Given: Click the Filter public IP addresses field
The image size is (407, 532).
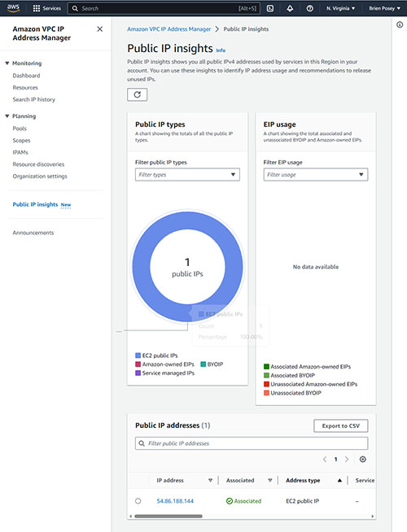Looking at the screenshot, I should [252, 443].
